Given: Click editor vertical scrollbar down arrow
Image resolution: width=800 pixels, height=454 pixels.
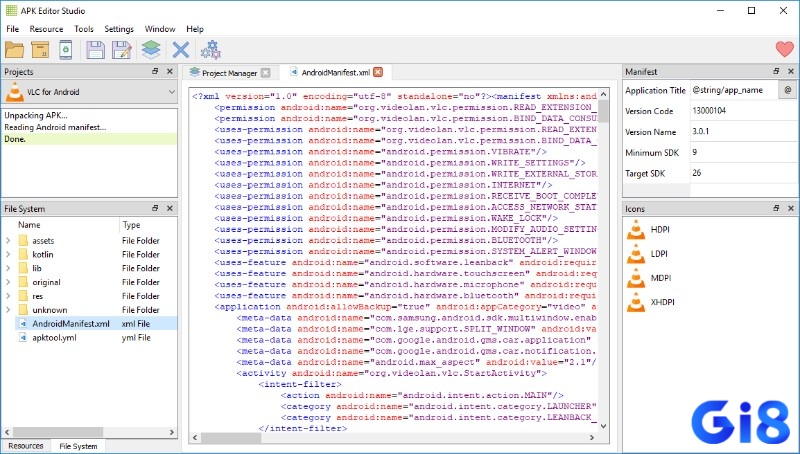Looking at the screenshot, I should point(604,426).
